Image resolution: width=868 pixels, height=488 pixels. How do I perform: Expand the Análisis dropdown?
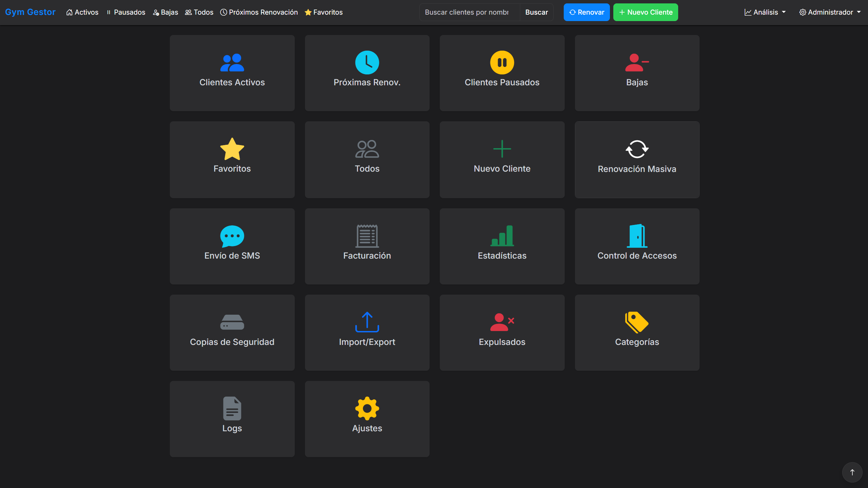764,12
